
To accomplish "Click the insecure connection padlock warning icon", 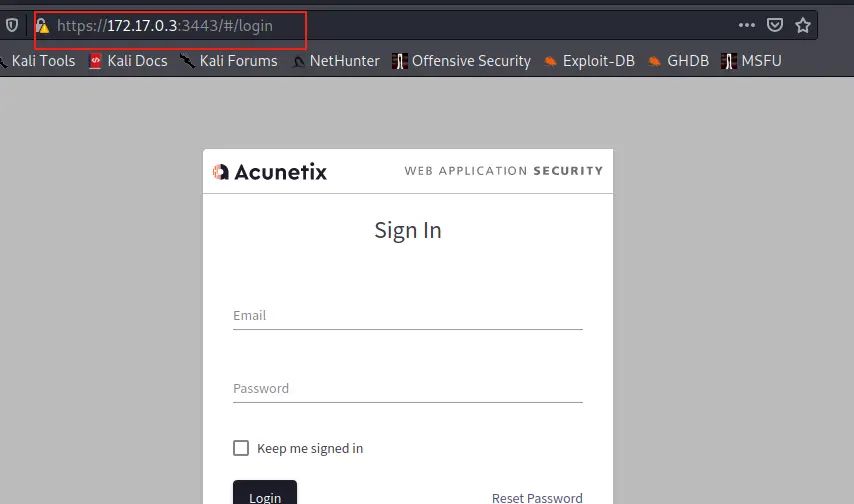I will click(42, 25).
